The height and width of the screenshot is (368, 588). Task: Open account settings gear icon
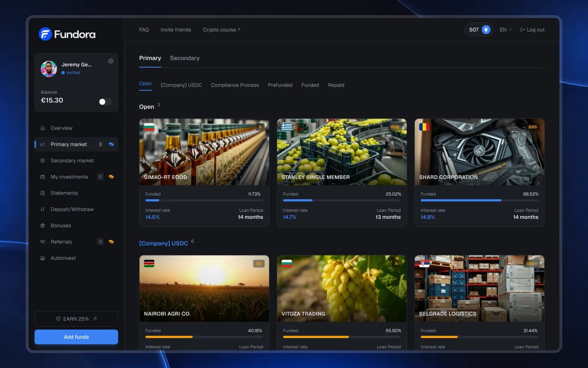coord(111,61)
